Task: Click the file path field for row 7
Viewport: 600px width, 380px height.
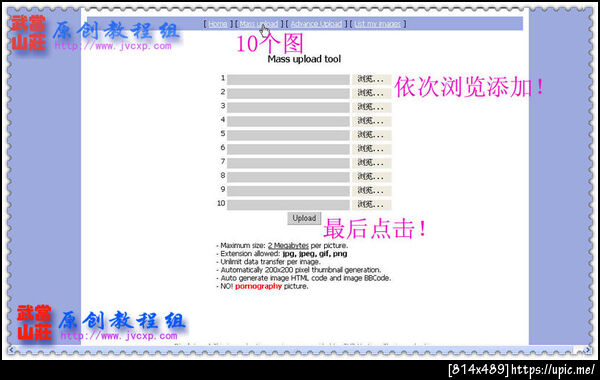Action: 288,163
